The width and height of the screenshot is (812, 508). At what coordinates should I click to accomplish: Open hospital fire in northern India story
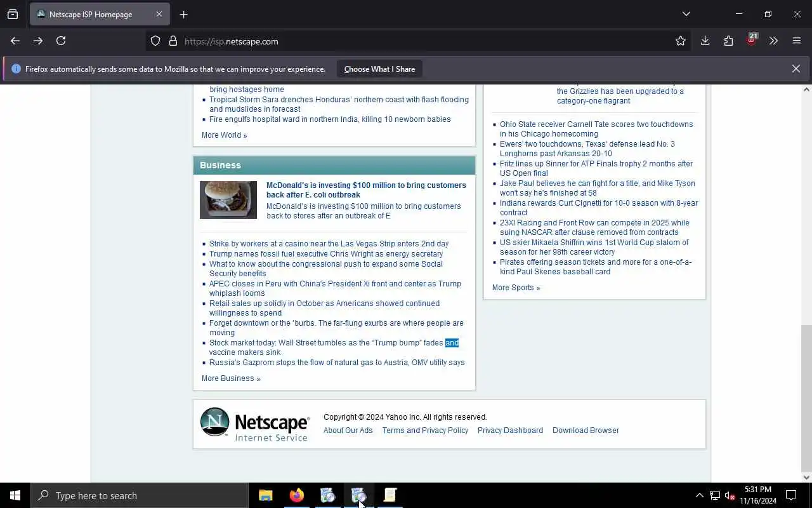click(330, 119)
